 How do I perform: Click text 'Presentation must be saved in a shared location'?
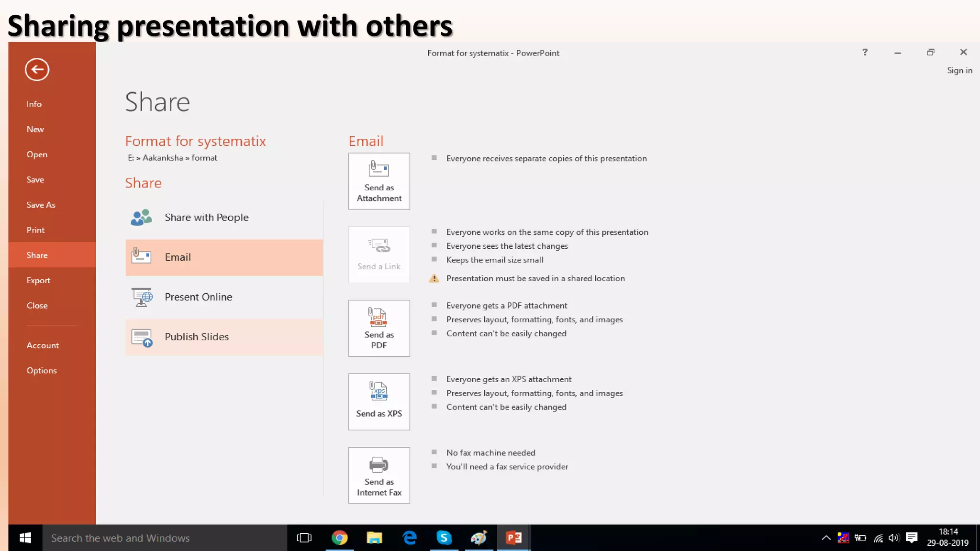(x=535, y=278)
